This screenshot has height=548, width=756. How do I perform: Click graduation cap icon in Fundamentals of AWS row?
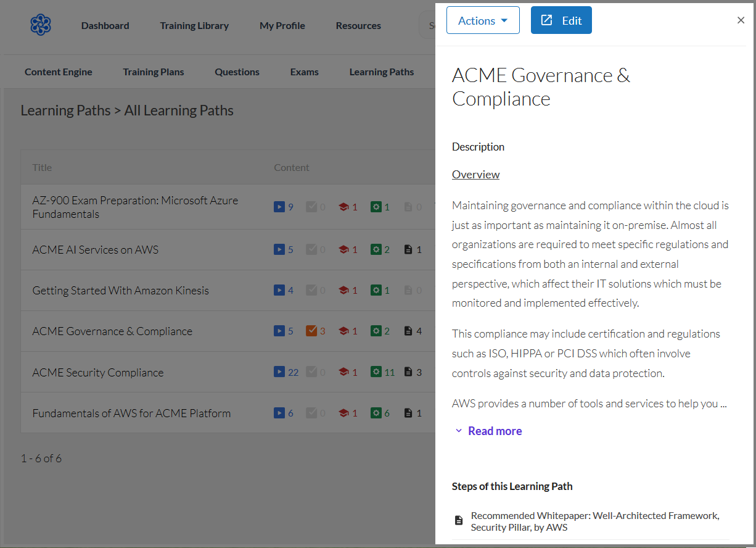[344, 413]
